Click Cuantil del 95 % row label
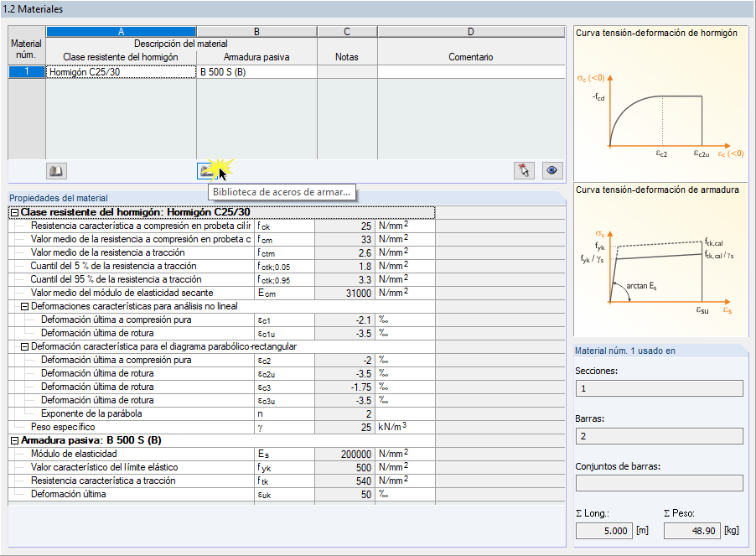Image resolution: width=756 pixels, height=556 pixels. 117,280
